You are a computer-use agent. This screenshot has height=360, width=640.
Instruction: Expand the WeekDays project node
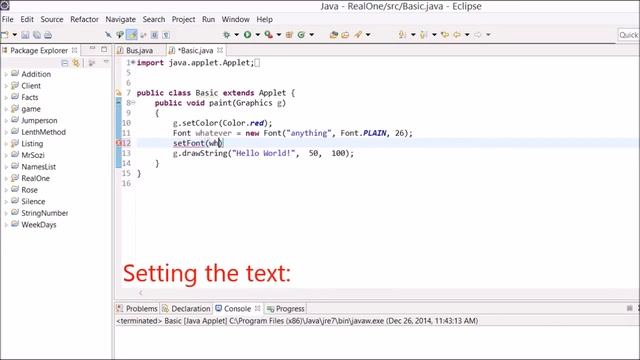[6, 225]
